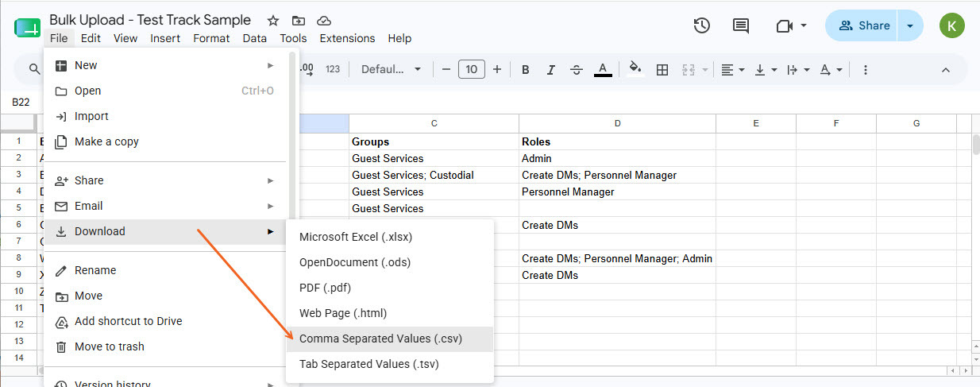The width and height of the screenshot is (980, 387).
Task: Click the Google Sheets home logo
Action: 27,28
